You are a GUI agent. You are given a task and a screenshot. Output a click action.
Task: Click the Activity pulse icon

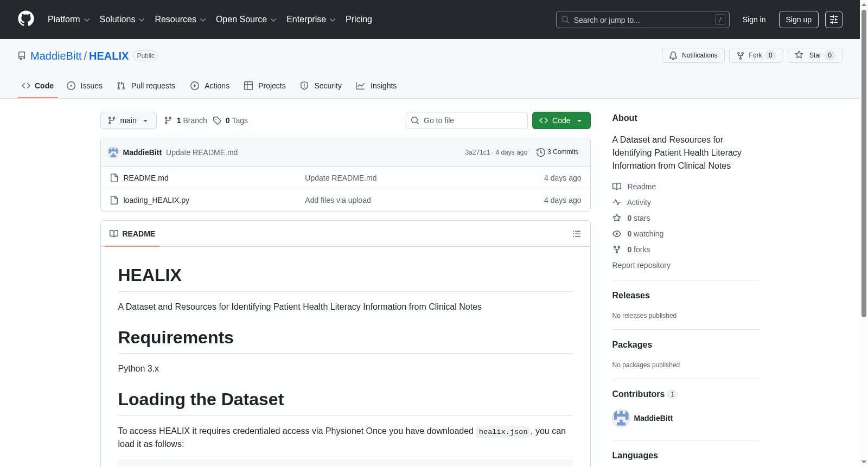pos(617,202)
